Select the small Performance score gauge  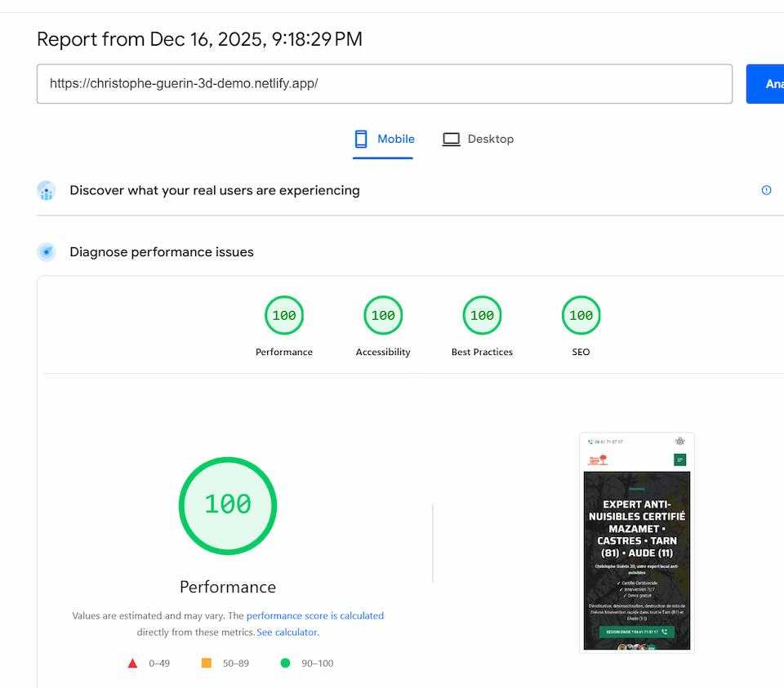[284, 316]
